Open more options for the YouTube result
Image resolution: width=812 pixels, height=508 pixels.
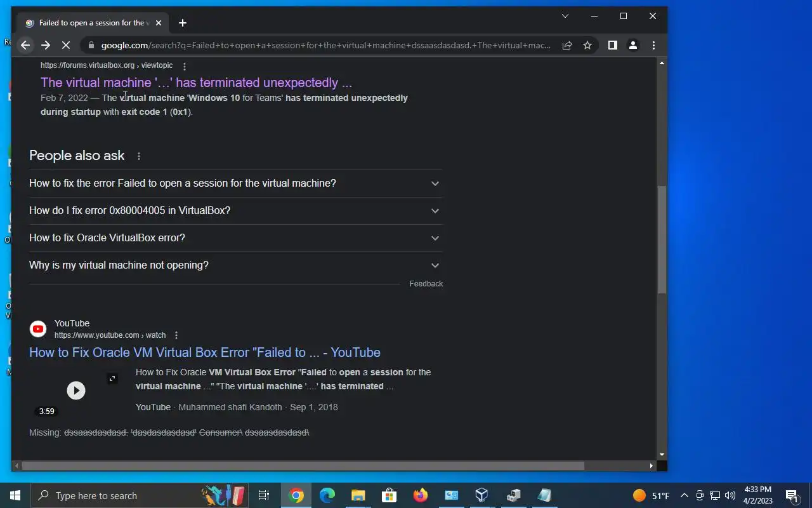[176, 335]
